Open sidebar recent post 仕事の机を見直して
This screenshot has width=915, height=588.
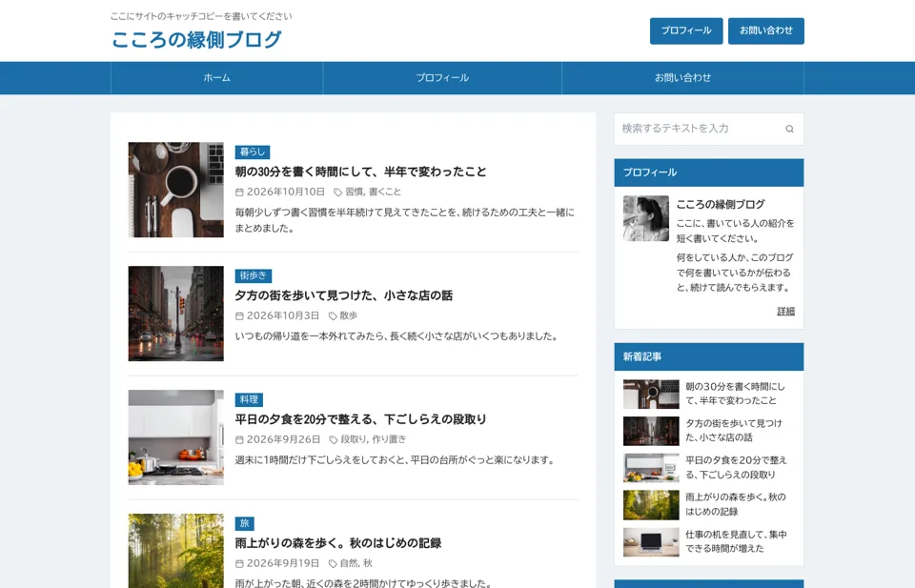(x=736, y=541)
